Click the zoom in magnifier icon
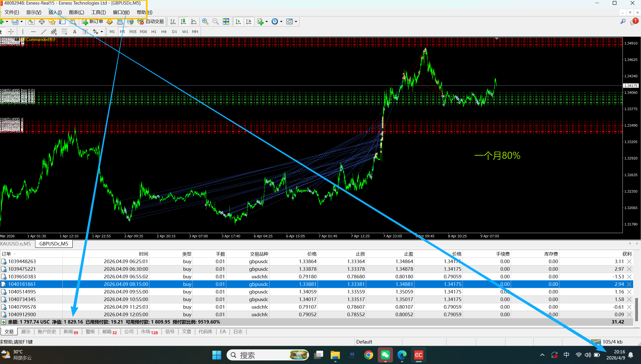 tap(205, 22)
